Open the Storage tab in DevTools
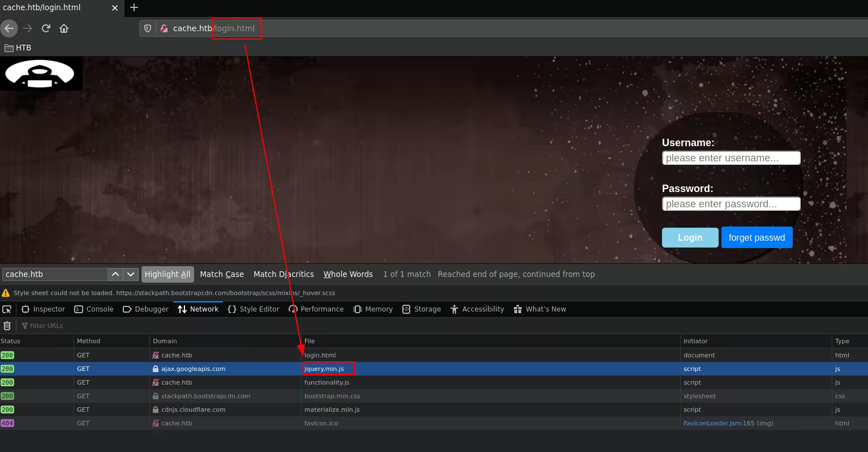Image resolution: width=868 pixels, height=452 pixels. (x=422, y=309)
